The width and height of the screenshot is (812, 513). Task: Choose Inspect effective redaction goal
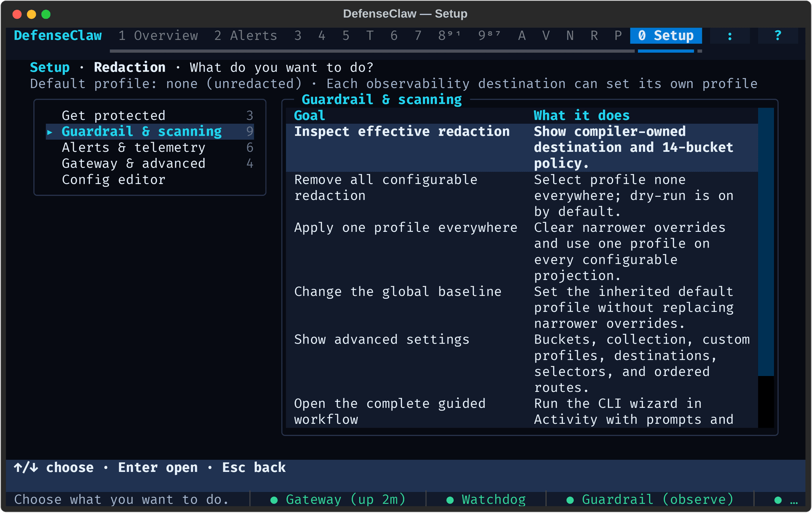(522, 148)
